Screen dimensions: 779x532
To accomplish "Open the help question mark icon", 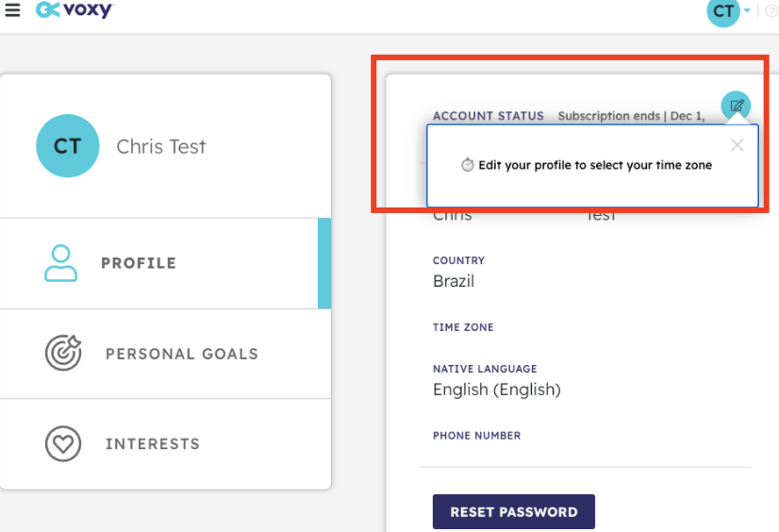I will pos(771,11).
